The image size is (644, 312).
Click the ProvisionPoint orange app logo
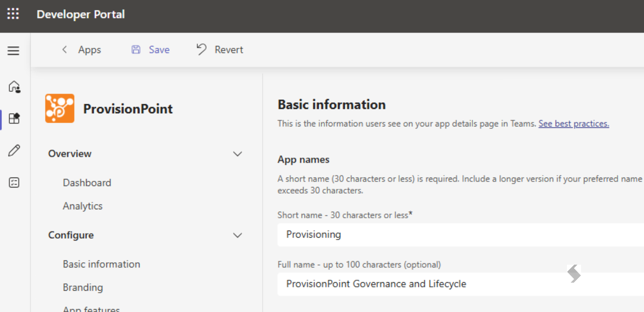coord(60,108)
